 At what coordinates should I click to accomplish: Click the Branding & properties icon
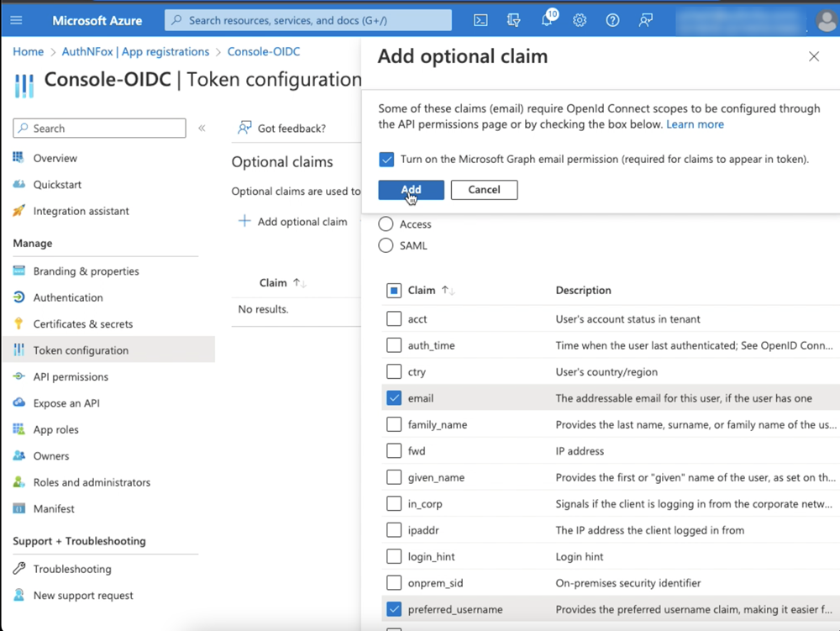tap(18, 271)
